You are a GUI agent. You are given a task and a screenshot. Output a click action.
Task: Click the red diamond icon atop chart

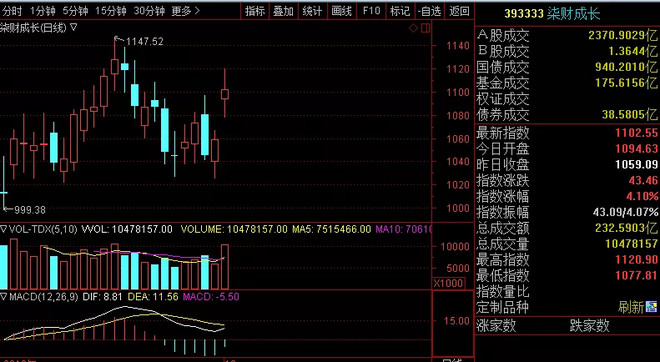[x=413, y=28]
